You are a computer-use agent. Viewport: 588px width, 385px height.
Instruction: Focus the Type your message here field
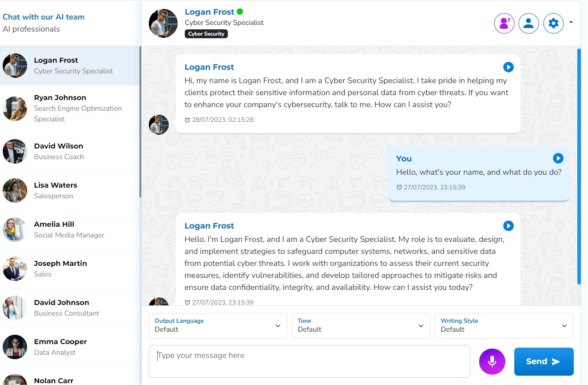click(309, 361)
